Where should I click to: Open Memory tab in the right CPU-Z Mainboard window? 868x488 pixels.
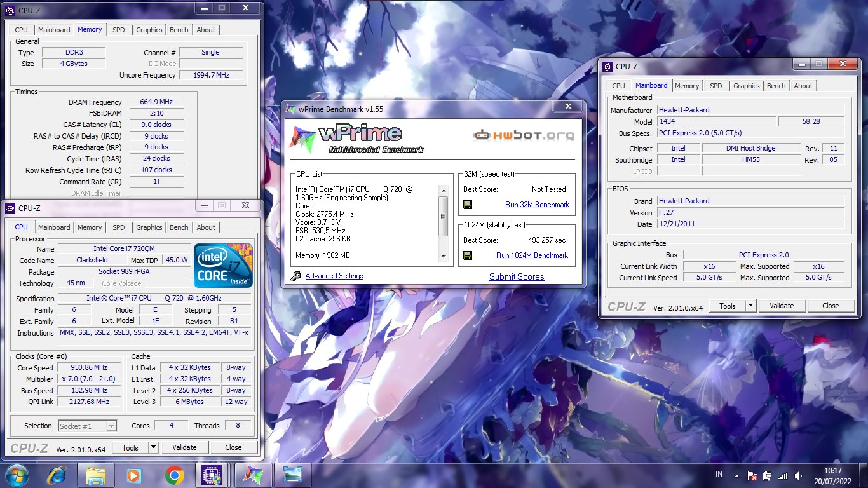(x=687, y=86)
